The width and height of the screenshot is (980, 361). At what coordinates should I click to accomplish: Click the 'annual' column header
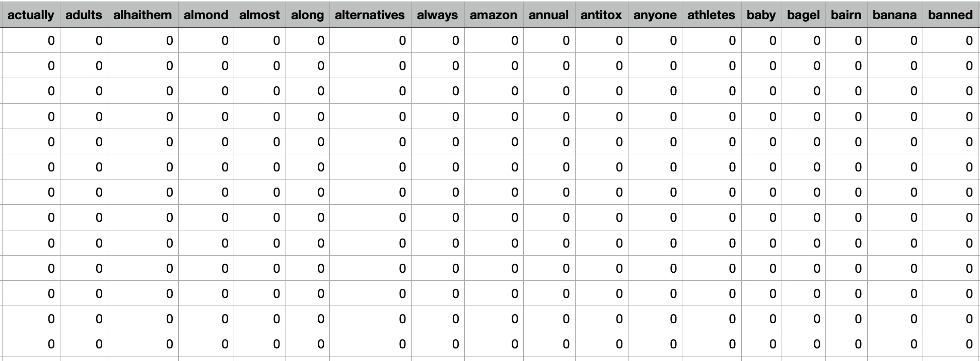point(548,15)
